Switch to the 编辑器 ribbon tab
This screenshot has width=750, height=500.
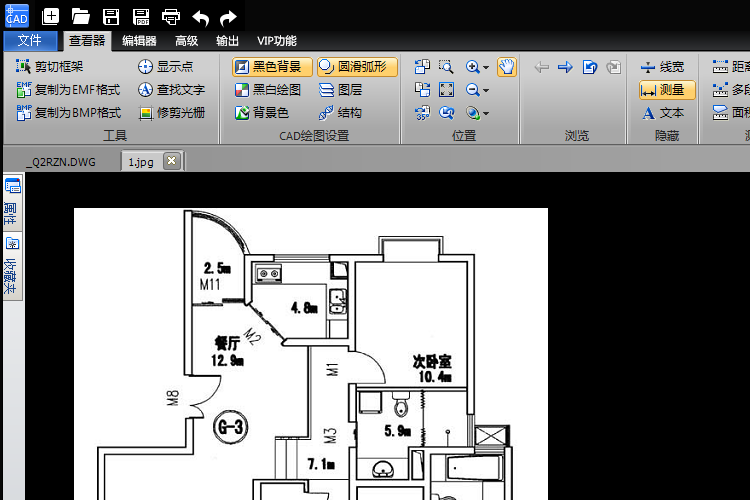139,41
